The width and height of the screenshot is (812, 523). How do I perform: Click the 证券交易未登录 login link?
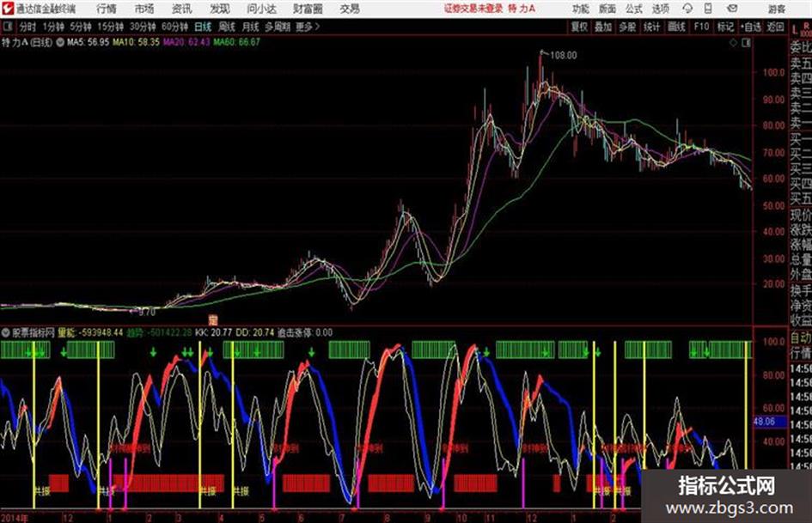click(x=473, y=9)
